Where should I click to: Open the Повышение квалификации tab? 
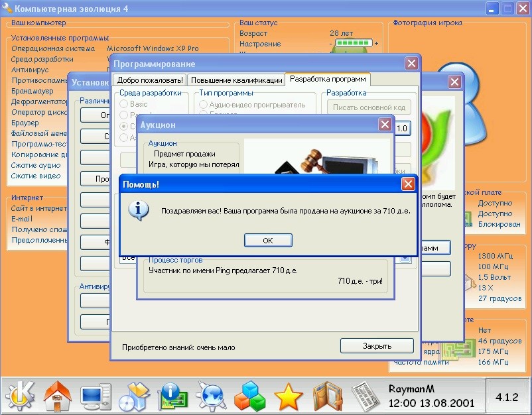click(237, 80)
